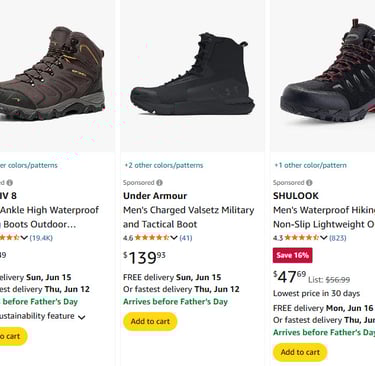Click the Sponsored info icon for SHULOOK

[x=309, y=183]
